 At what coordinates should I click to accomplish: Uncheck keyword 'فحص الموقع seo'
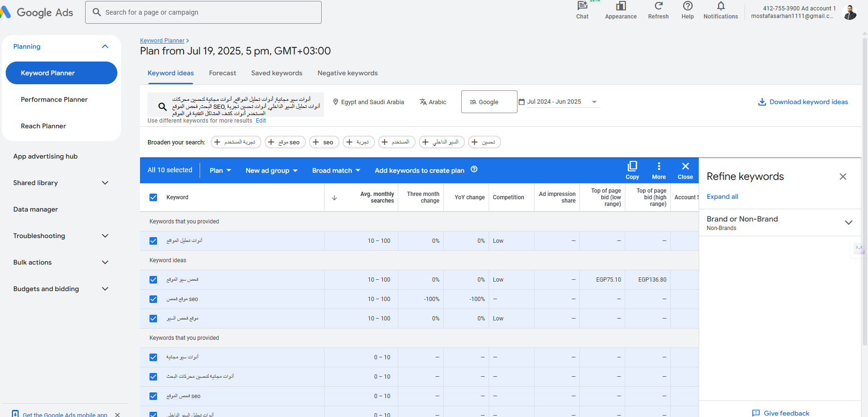point(153,396)
